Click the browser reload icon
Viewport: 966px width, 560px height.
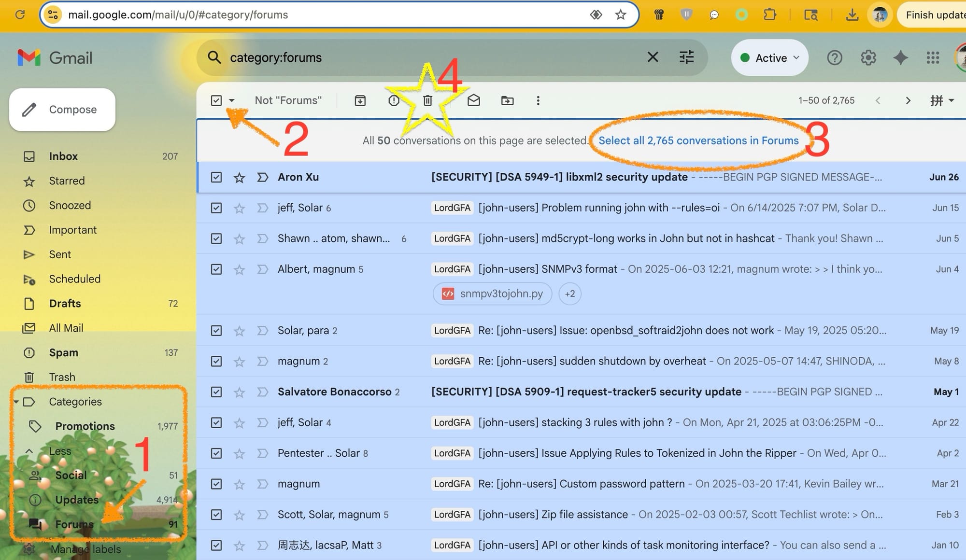(20, 14)
